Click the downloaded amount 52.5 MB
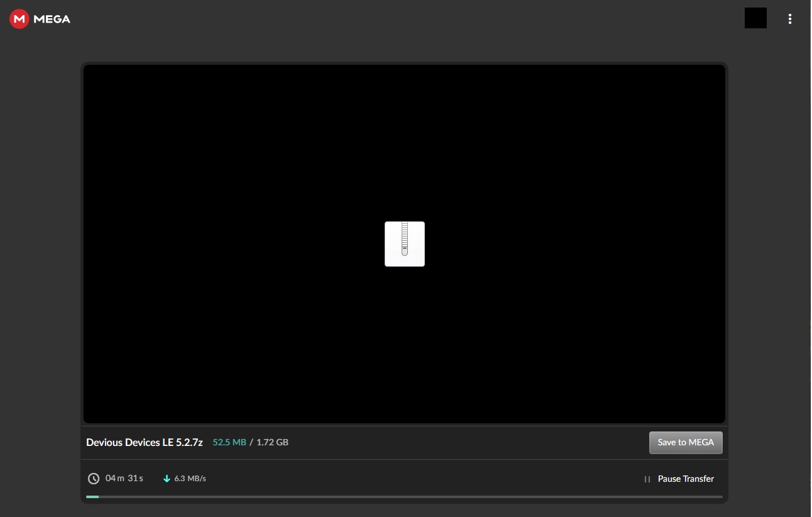 pyautogui.click(x=229, y=442)
